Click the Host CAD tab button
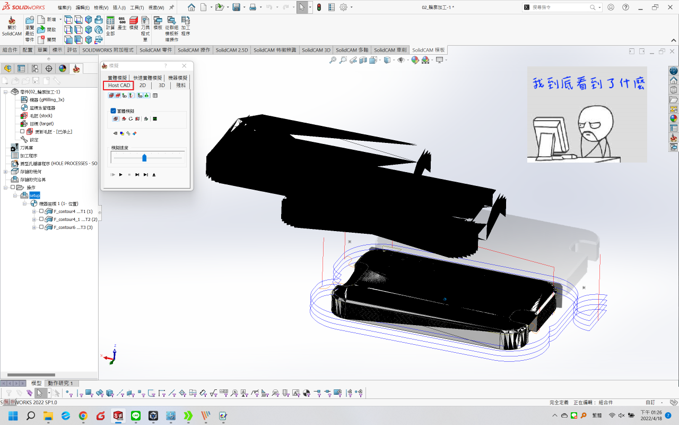This screenshot has height=425, width=679. (x=119, y=86)
